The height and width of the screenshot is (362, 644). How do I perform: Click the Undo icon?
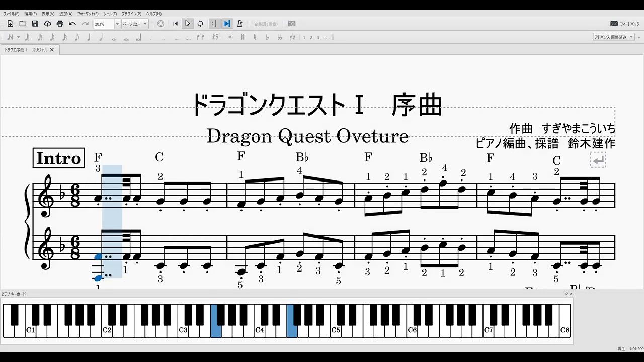pos(71,24)
